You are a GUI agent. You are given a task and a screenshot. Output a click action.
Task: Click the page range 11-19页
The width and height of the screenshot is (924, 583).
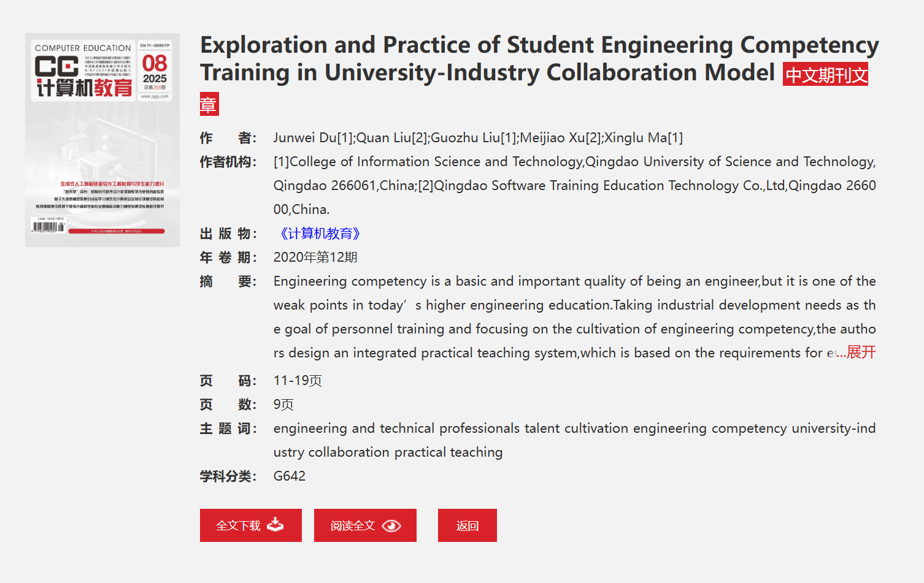pos(298,381)
